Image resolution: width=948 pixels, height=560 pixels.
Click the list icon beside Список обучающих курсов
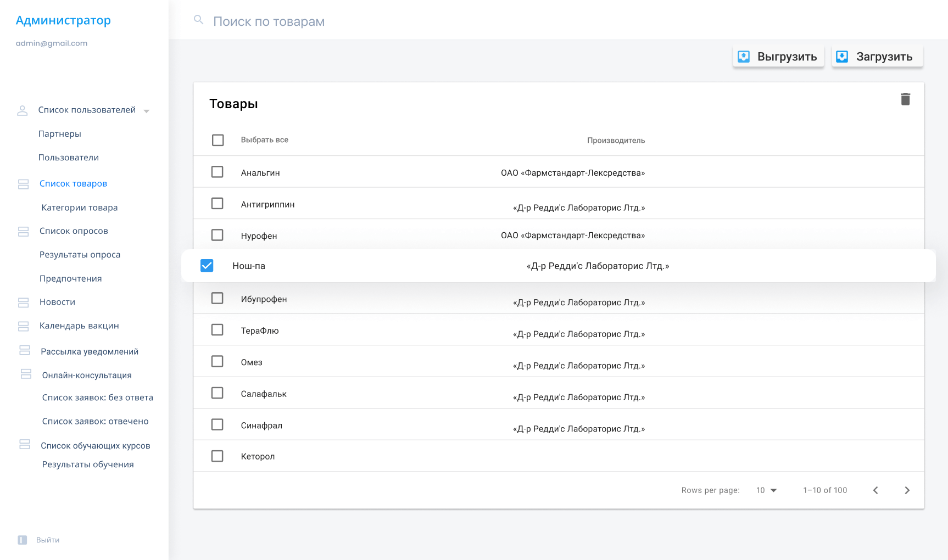pos(25,444)
